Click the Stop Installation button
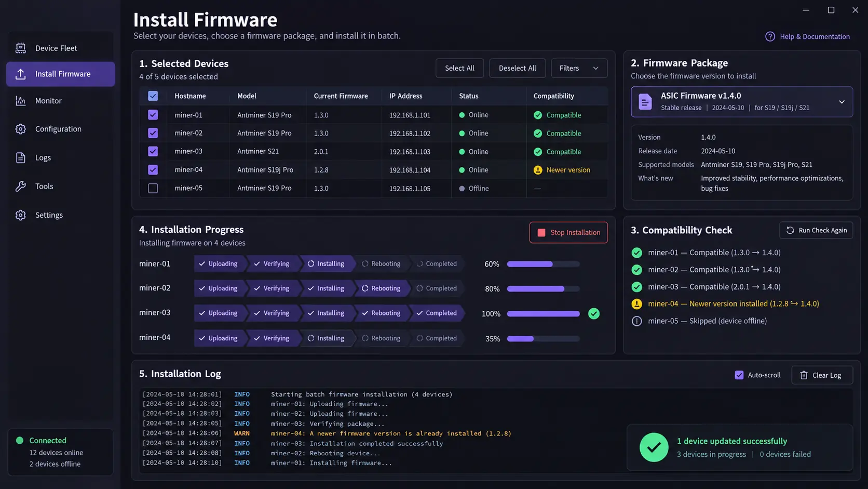 click(568, 233)
